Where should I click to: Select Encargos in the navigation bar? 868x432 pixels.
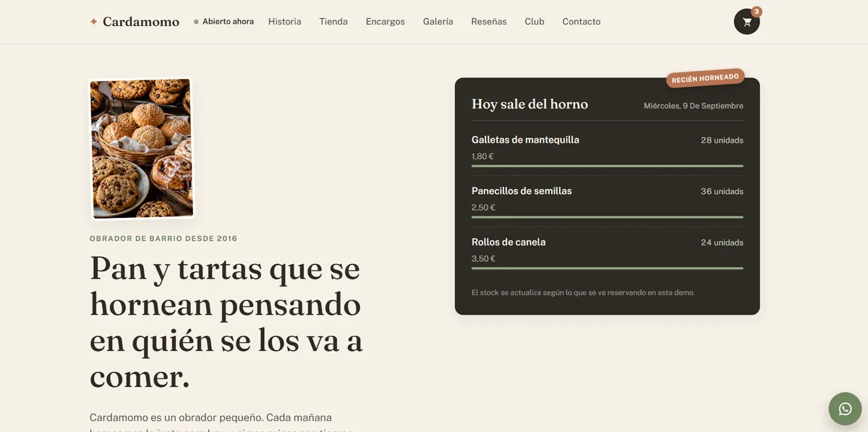(385, 22)
